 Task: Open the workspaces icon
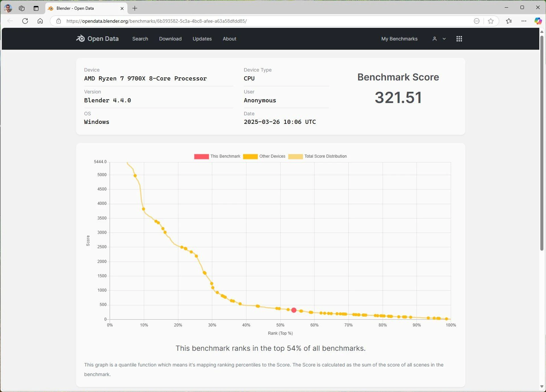click(22, 8)
